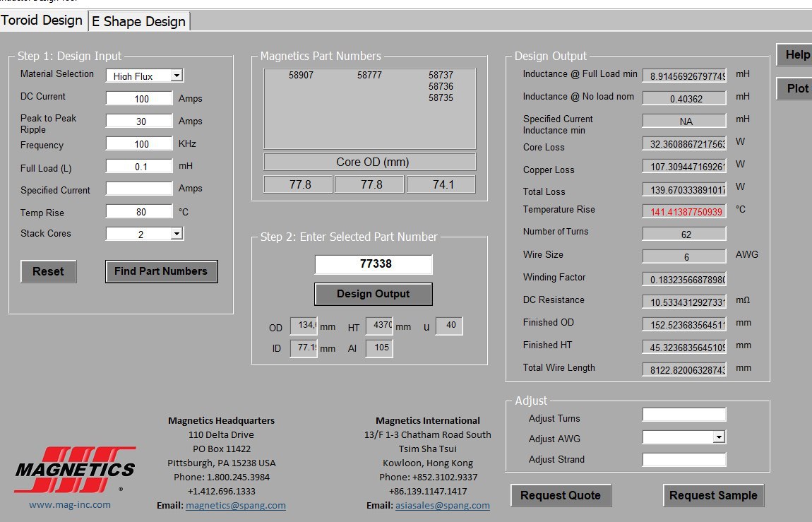Open the asiasales@spang.com email link
Image resolution: width=812 pixels, height=522 pixels.
[442, 506]
